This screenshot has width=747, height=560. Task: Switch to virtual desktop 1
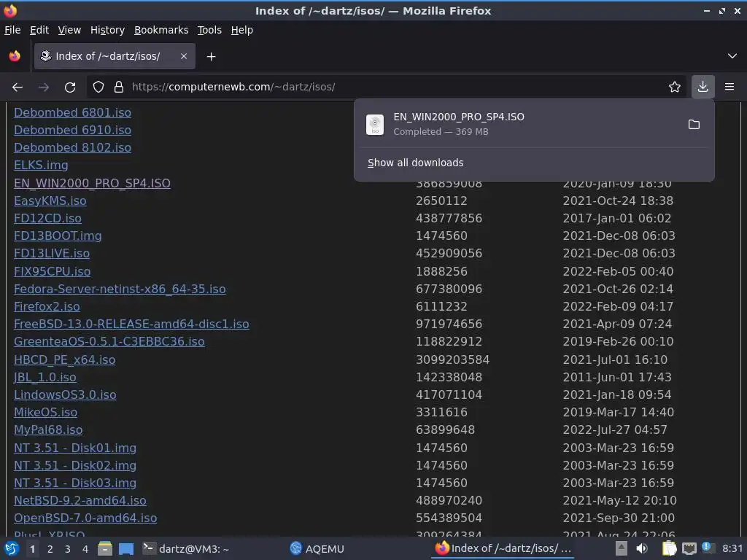click(x=32, y=549)
